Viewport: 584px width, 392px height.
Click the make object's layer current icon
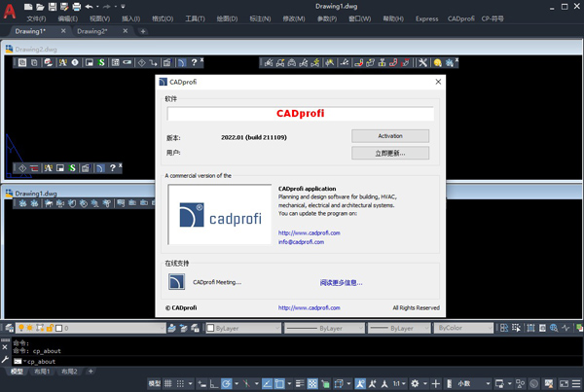pos(171,328)
